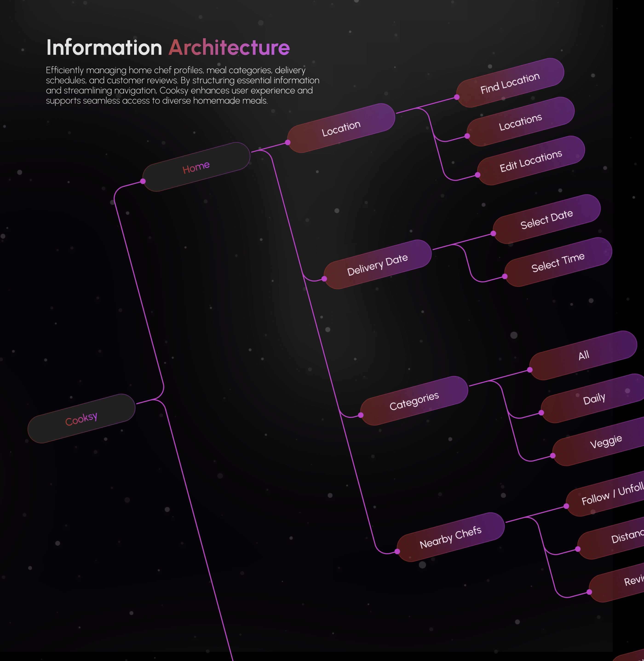Click the Nearby Chefs node
The image size is (644, 661).
pyautogui.click(x=451, y=537)
